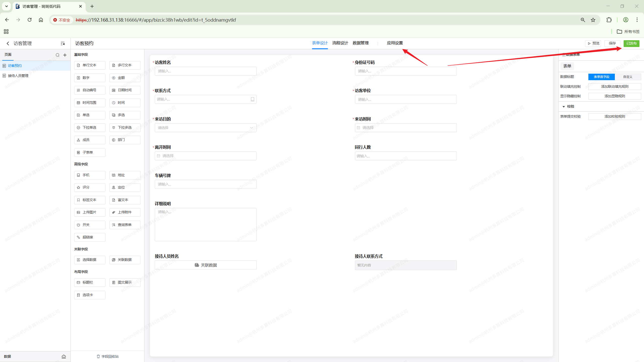Add the 开关 switch field
Image resolution: width=644 pixels, height=362 pixels.
[90, 225]
